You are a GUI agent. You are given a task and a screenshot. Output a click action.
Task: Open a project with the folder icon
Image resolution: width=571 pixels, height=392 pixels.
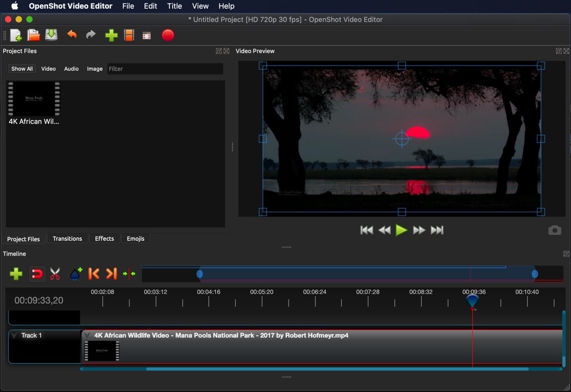coord(34,35)
